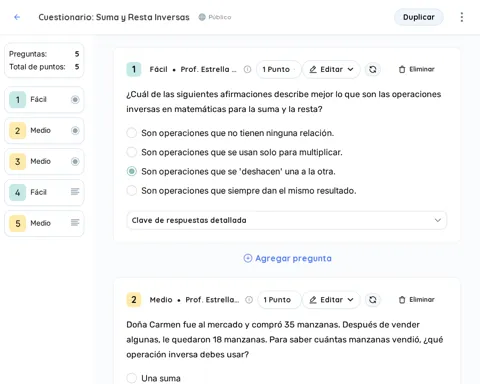Click the number 1 badge in question card header
Viewport: 480px width, 384px height.
click(x=134, y=69)
